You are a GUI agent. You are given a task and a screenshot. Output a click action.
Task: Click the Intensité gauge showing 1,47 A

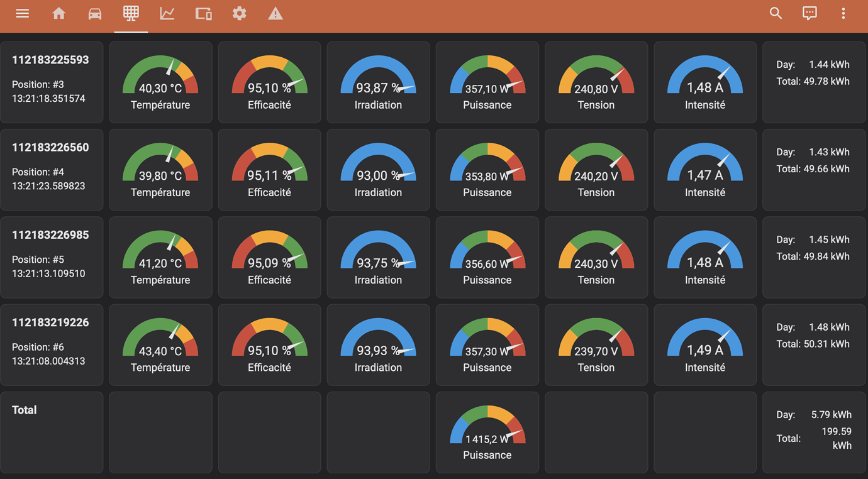(704, 169)
